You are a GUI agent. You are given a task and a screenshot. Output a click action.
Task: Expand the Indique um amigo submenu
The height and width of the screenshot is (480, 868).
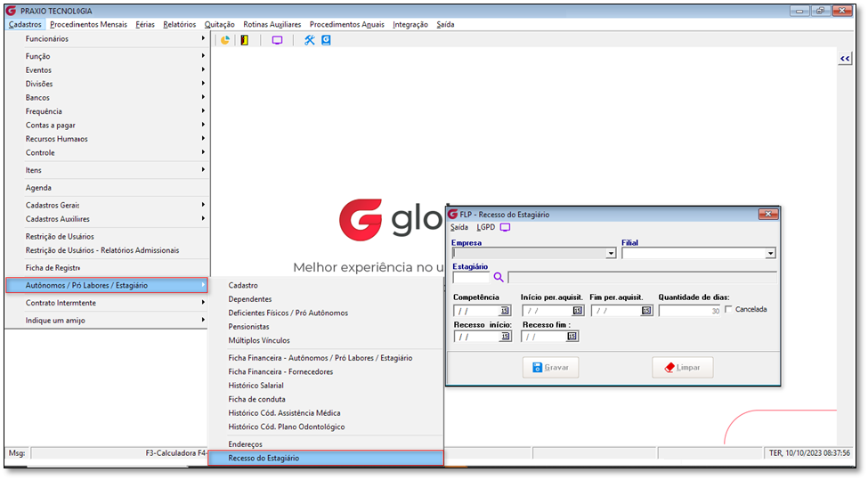pyautogui.click(x=107, y=321)
